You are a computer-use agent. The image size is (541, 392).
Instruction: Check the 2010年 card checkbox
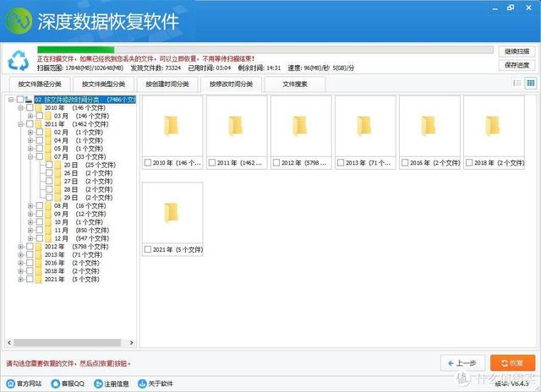click(x=148, y=162)
